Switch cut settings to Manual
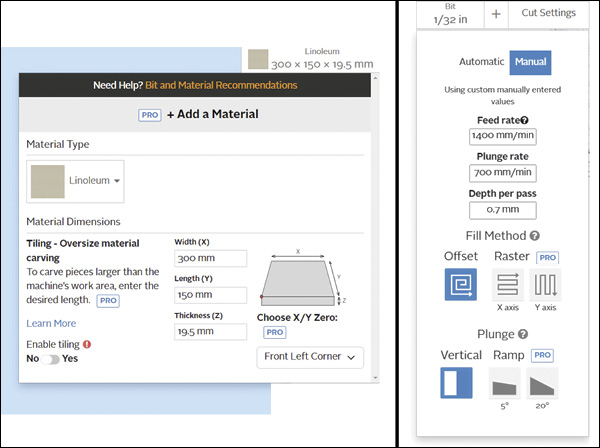The width and height of the screenshot is (600, 448). pos(530,62)
